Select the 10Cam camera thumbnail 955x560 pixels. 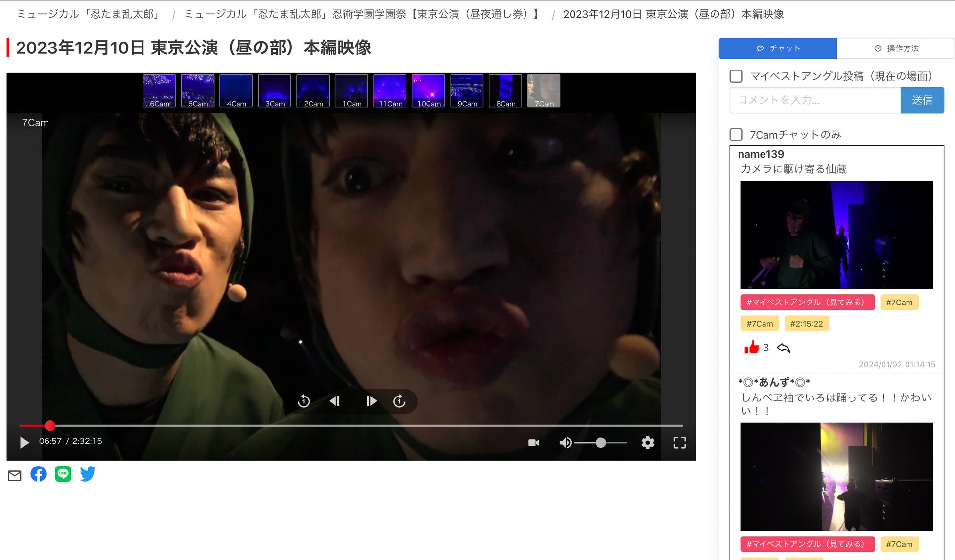pos(429,91)
